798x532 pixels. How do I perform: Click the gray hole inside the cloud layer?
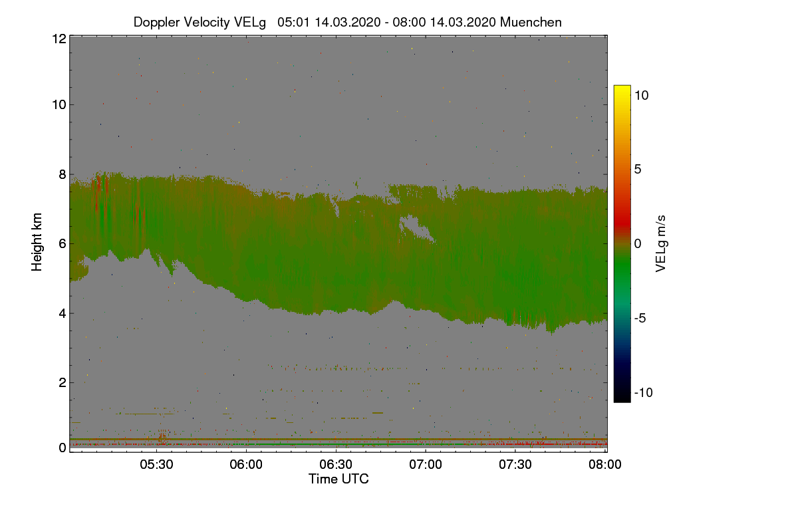tap(416, 228)
